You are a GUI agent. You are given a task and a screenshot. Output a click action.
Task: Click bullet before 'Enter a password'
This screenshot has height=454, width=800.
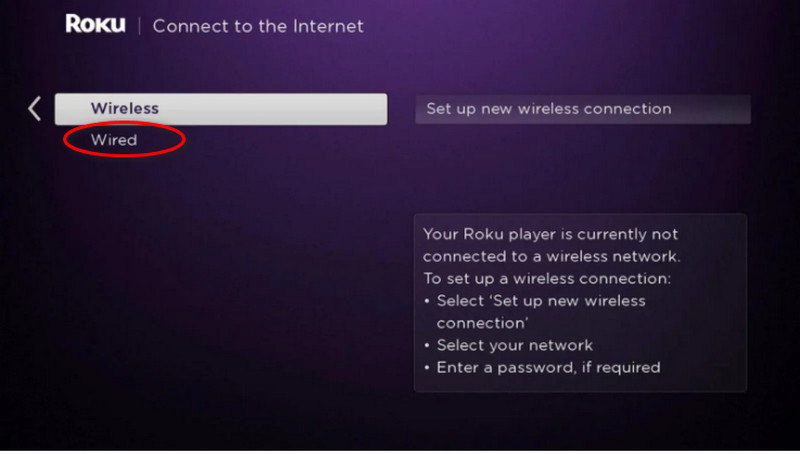click(427, 367)
